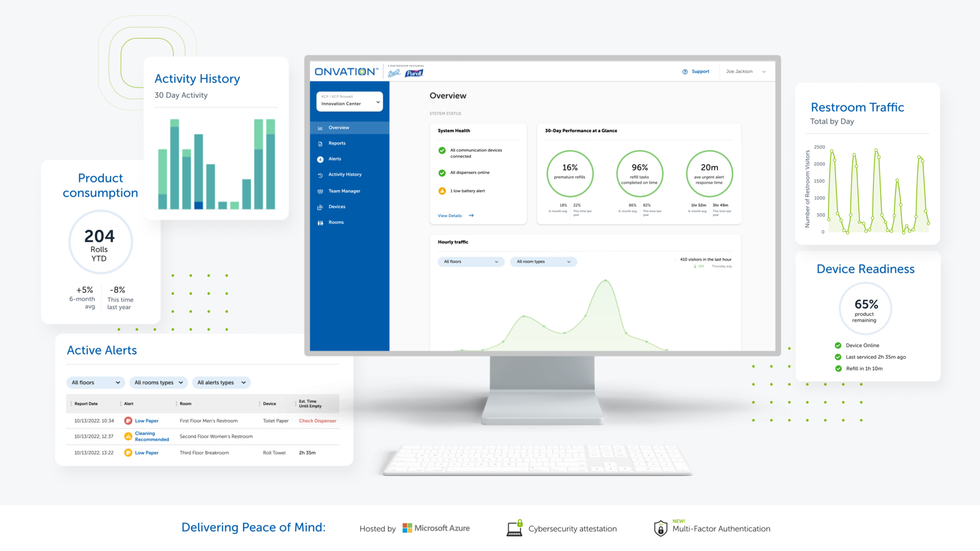
Task: Click the Activity History clock icon
Action: [x=320, y=175]
